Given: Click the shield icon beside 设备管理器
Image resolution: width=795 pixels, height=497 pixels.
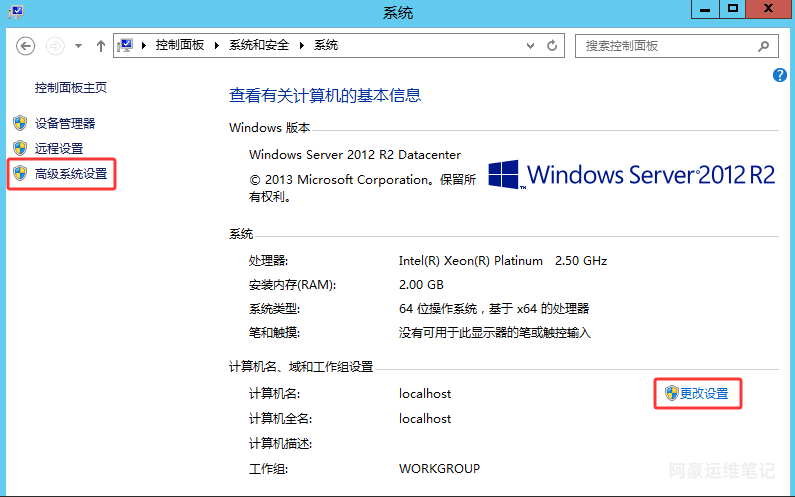Looking at the screenshot, I should click(20, 123).
